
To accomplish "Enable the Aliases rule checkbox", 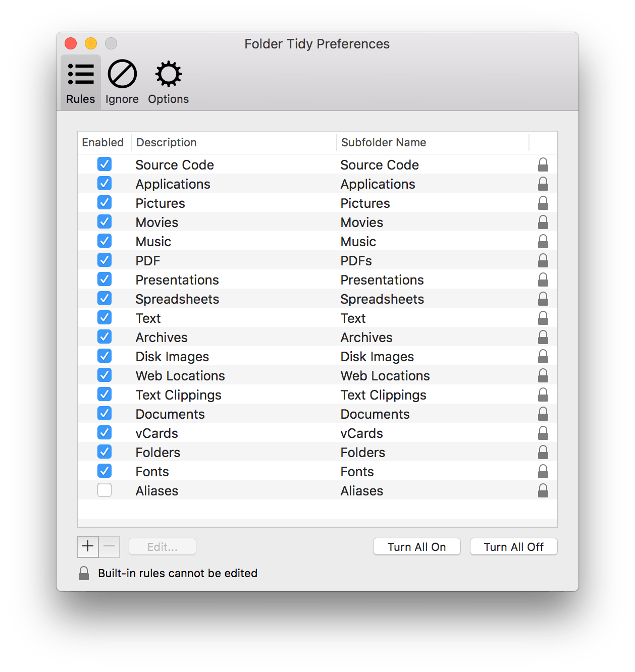I will 104,490.
